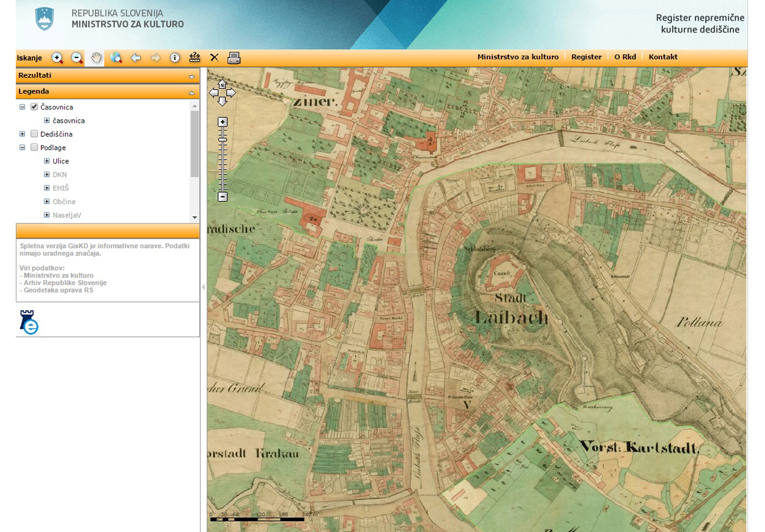Screen dimensions: 765x532
Task: Check the Podlage layer checkbox
Action: 34,148
